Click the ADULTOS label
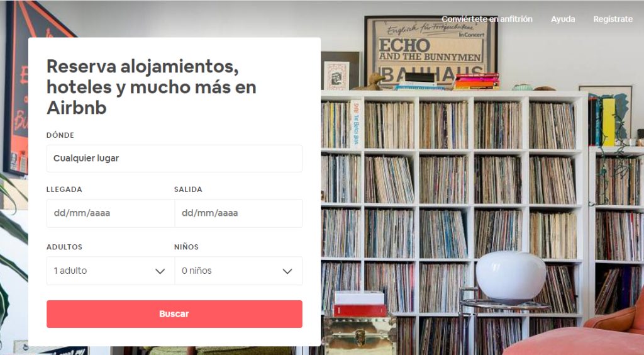 [x=64, y=247]
